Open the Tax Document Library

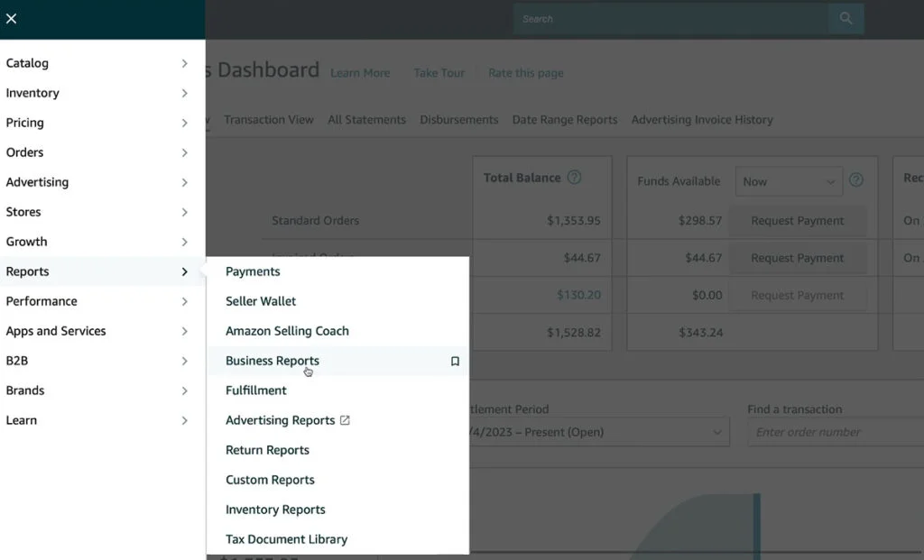pyautogui.click(x=285, y=538)
